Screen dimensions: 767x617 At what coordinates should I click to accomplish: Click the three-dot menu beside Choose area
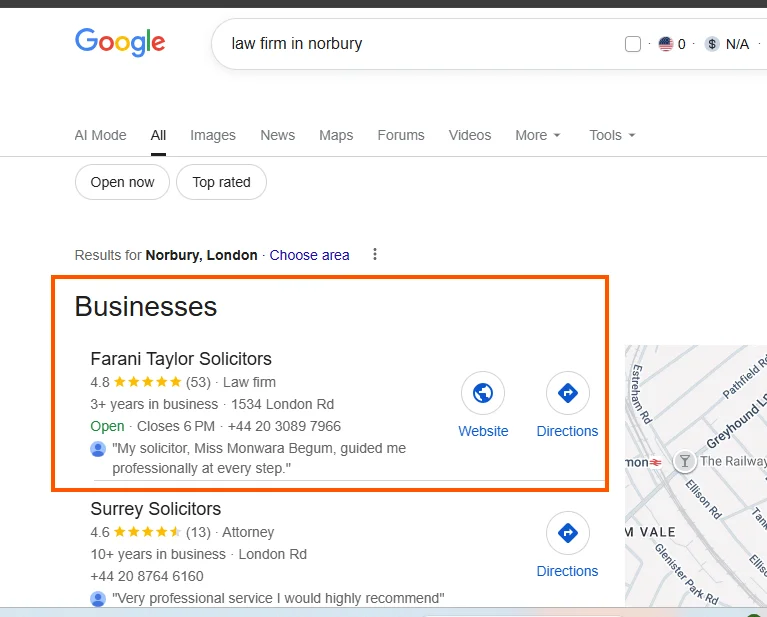point(375,254)
